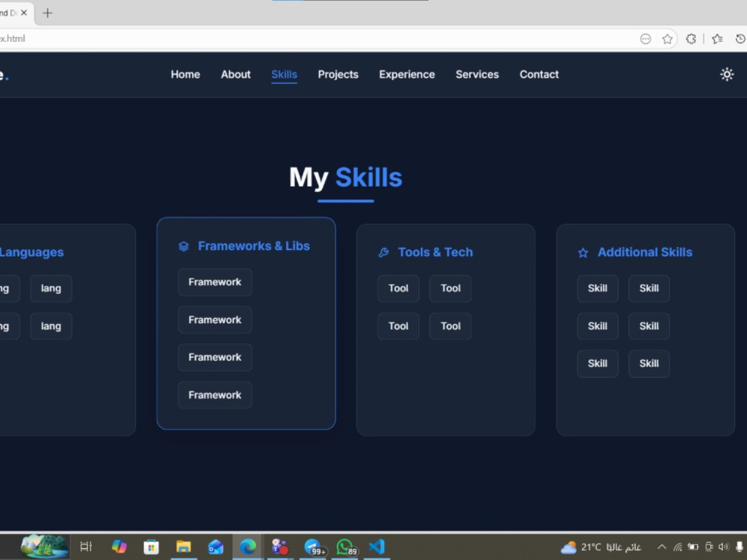Select the "Frameworks & Libs" card heading
The width and height of the screenshot is (747, 560).
pyautogui.click(x=253, y=246)
